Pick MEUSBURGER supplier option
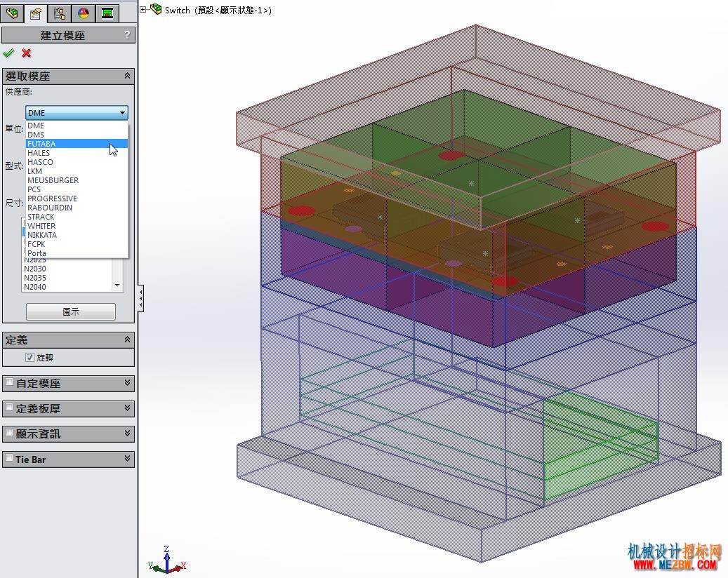The image size is (728, 578). point(53,180)
